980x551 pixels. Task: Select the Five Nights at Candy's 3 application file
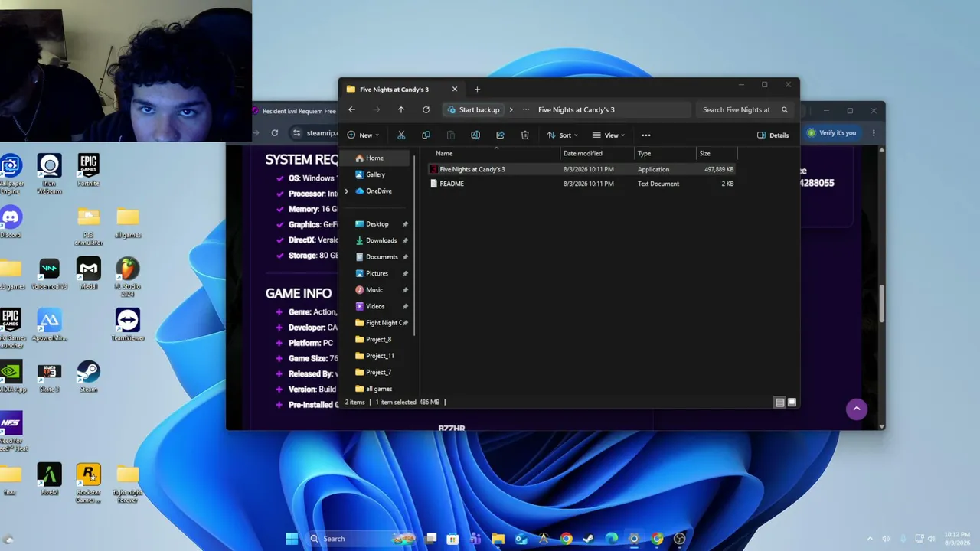pos(582,169)
